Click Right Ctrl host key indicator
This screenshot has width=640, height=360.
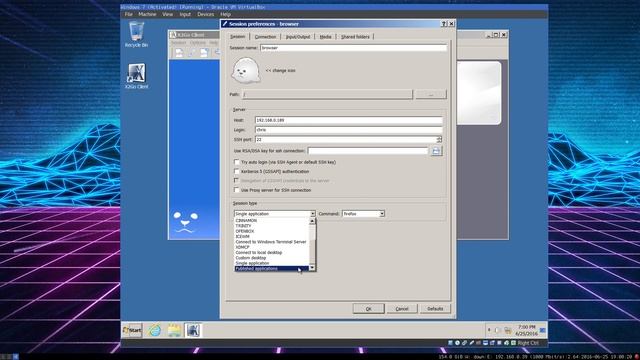528,343
